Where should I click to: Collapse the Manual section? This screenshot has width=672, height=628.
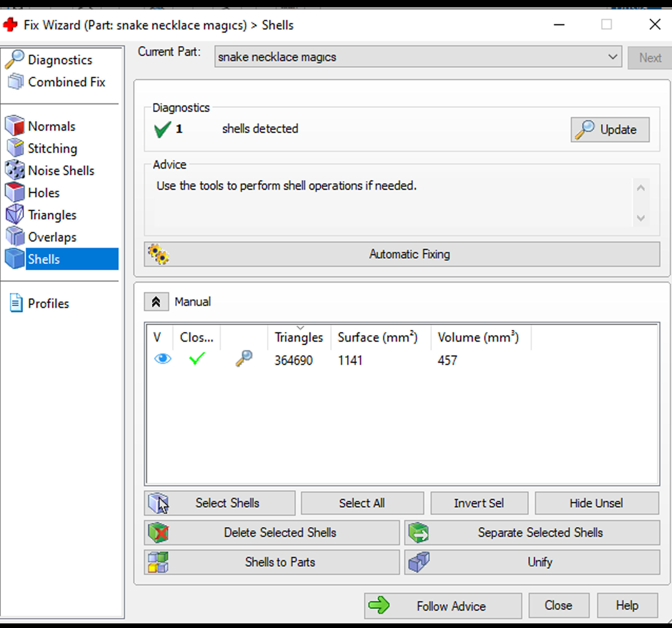tap(156, 302)
